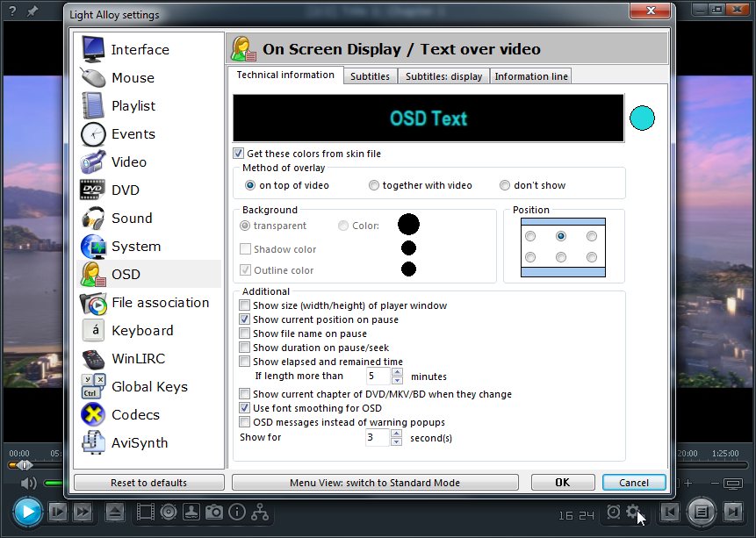Open the Subtitles tab
Image resolution: width=756 pixels, height=538 pixels.
pyautogui.click(x=370, y=76)
